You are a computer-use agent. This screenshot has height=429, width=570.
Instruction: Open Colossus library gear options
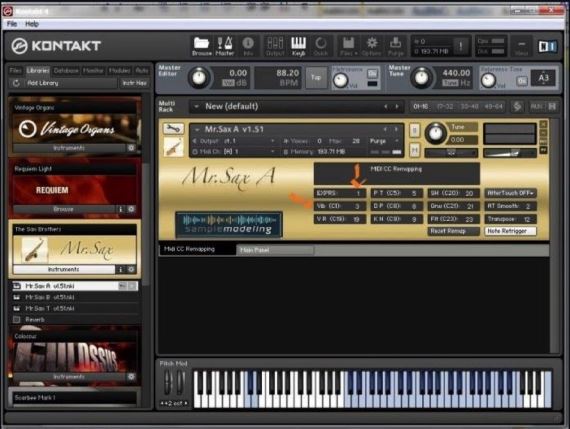click(x=131, y=377)
